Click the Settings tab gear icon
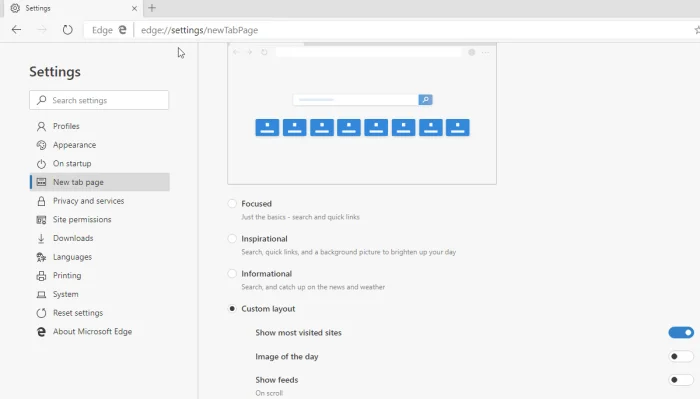Screen dimensions: 700x399 [x=15, y=8]
